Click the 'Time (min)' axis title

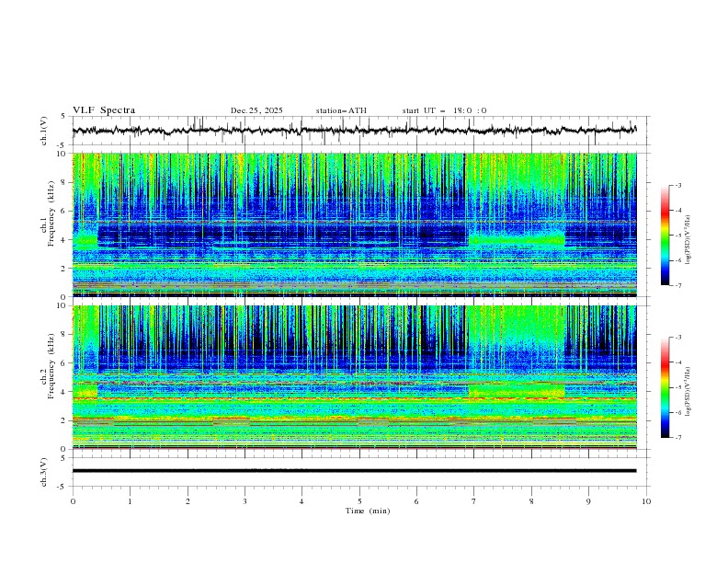tap(368, 511)
